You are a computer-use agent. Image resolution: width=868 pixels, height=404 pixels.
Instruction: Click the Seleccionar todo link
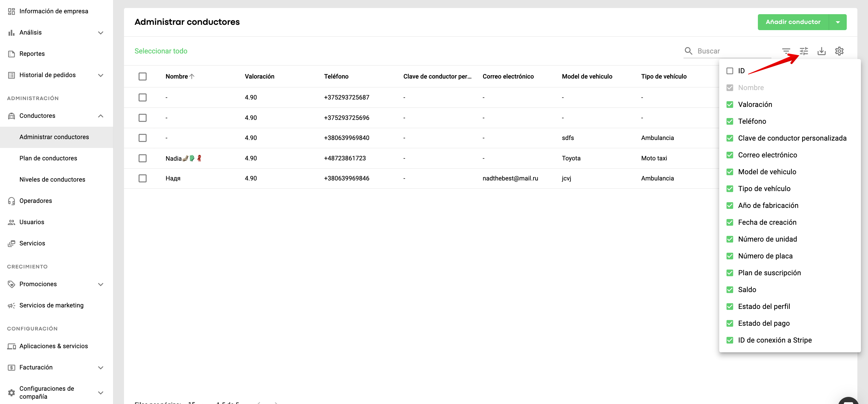(161, 51)
